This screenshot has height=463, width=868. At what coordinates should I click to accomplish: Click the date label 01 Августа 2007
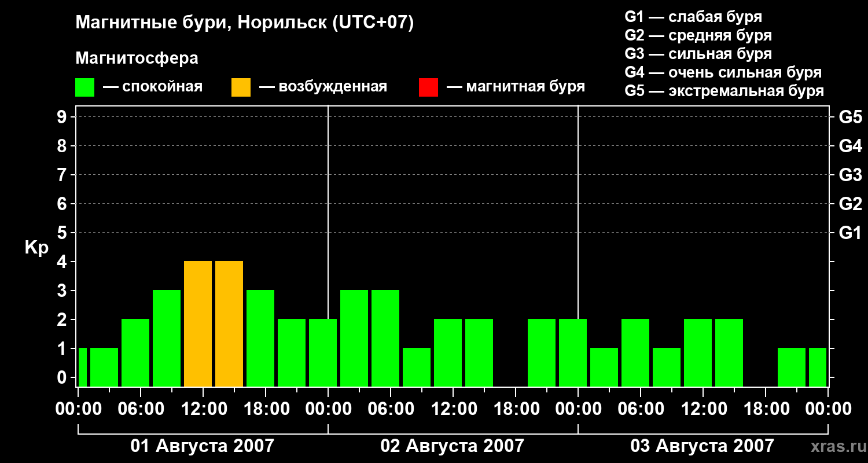pyautogui.click(x=203, y=446)
